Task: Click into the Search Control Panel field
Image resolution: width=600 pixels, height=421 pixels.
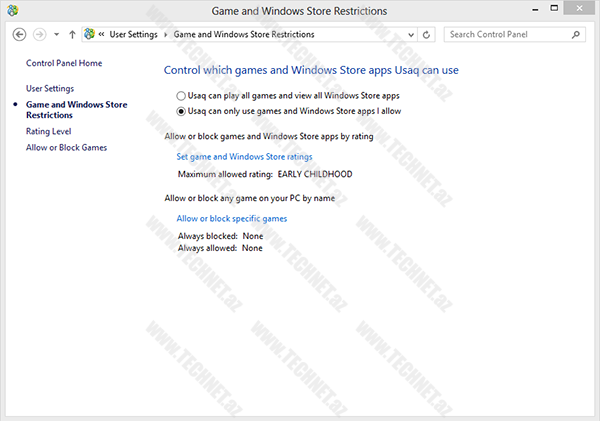Action: (x=507, y=34)
